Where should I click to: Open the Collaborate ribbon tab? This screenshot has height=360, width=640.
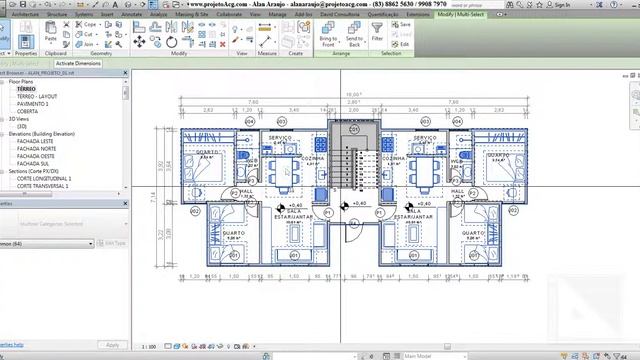229,14
